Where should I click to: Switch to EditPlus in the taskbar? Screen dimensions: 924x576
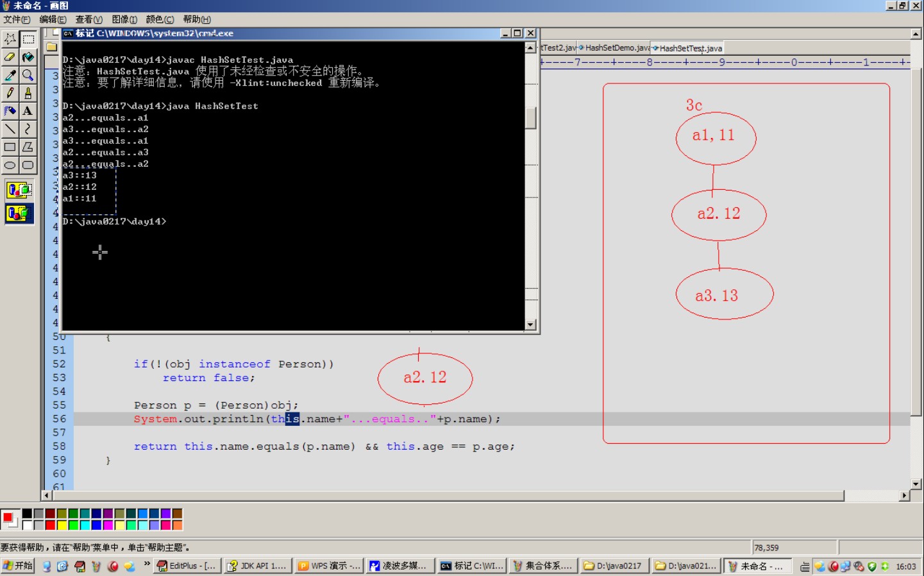187,566
